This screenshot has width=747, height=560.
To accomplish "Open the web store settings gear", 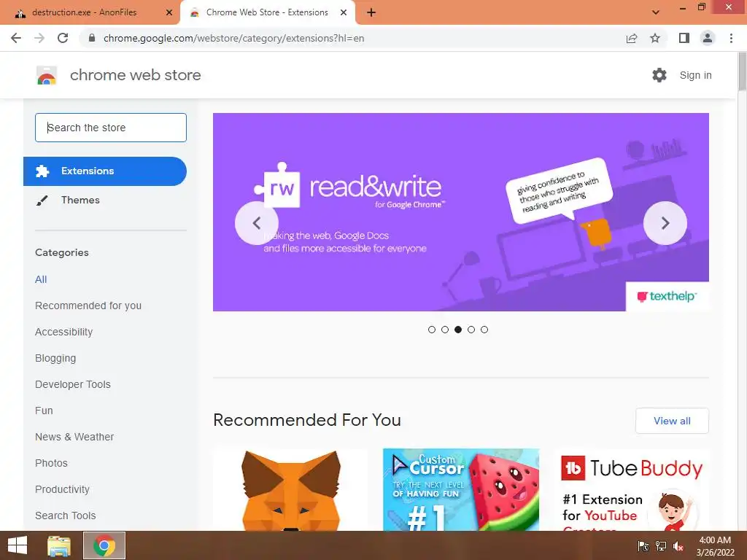I will [659, 75].
